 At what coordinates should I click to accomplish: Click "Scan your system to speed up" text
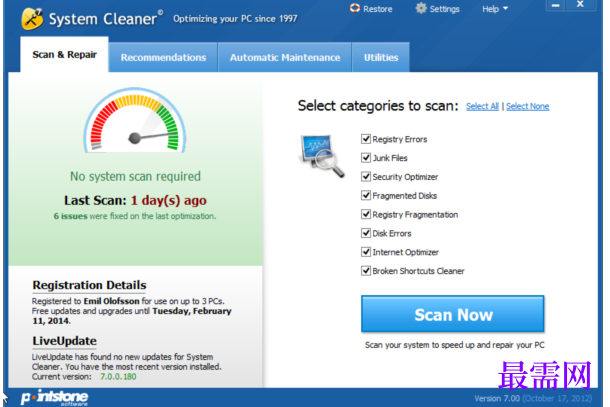tap(454, 345)
